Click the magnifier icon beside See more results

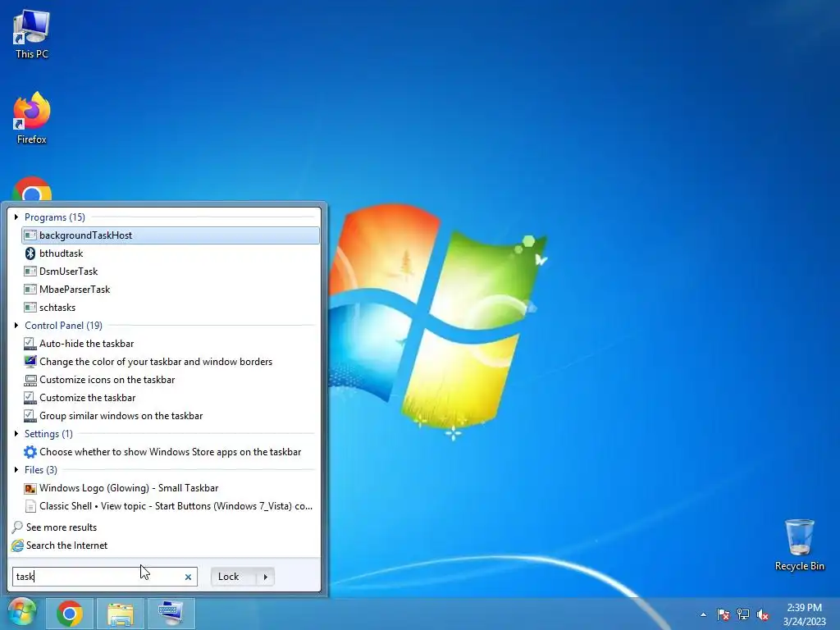pos(17,527)
